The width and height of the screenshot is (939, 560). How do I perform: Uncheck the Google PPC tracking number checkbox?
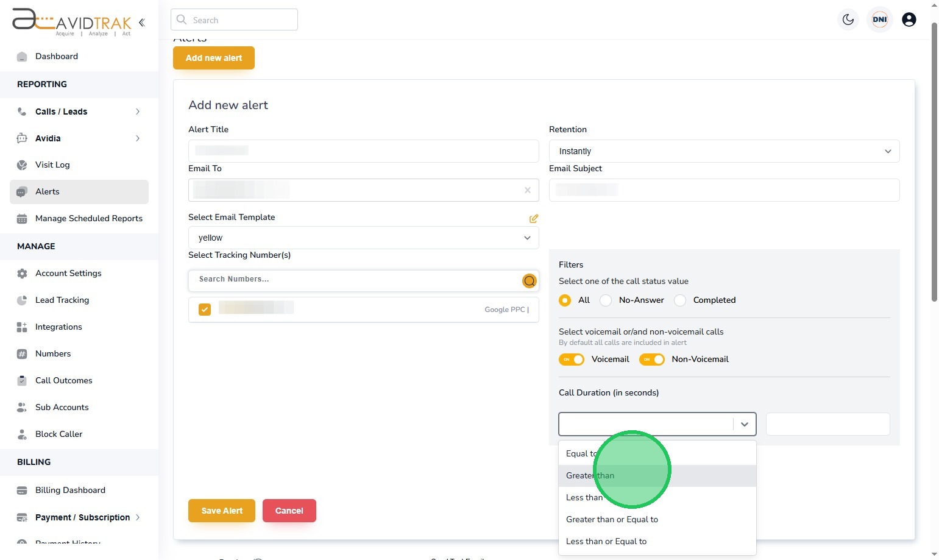[205, 310]
